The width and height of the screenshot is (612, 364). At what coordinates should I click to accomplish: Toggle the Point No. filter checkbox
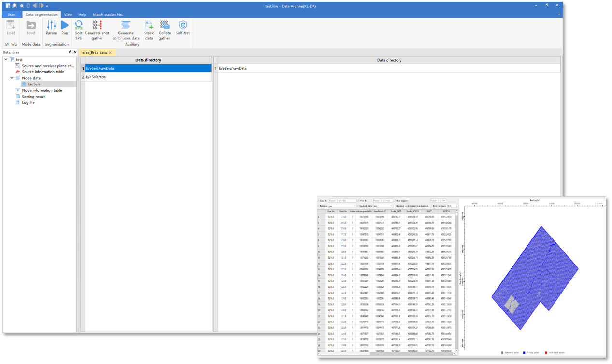click(x=358, y=201)
